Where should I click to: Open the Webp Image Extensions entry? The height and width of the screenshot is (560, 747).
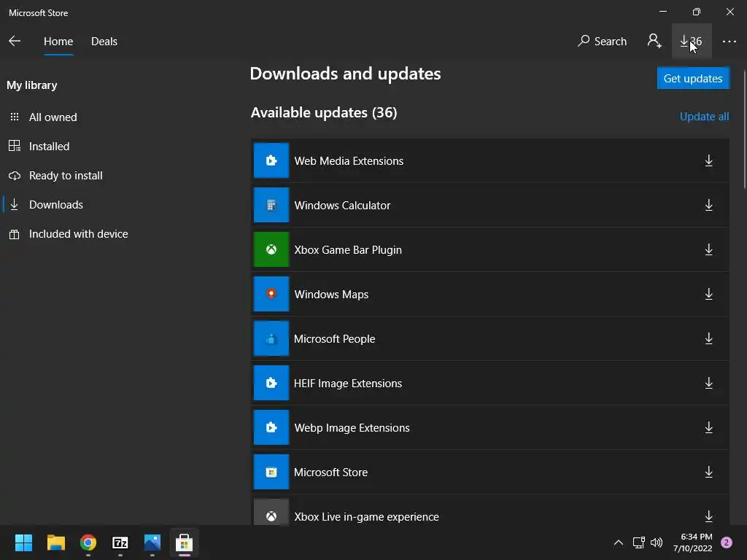point(490,427)
